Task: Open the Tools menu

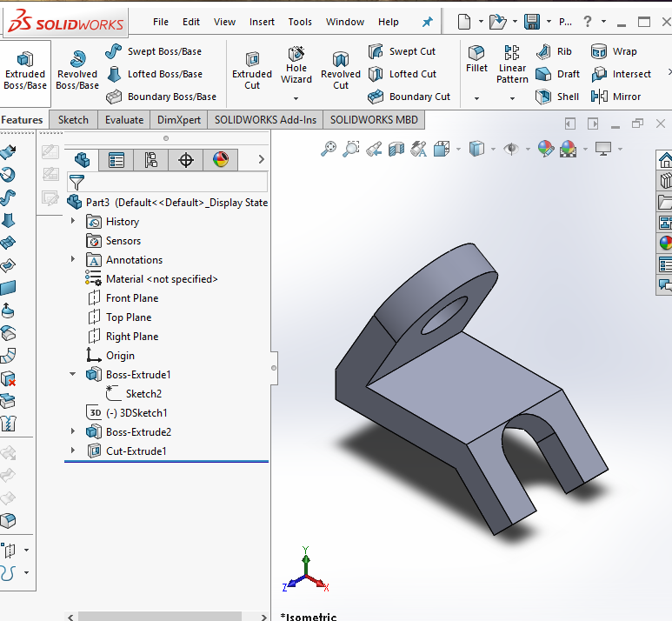Action: click(x=300, y=22)
